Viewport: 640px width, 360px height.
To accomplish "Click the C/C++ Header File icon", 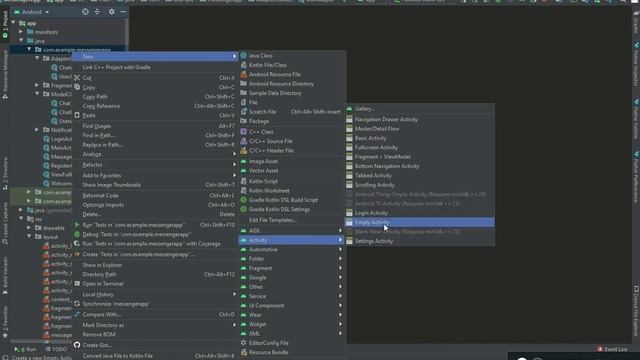I will 244,150.
